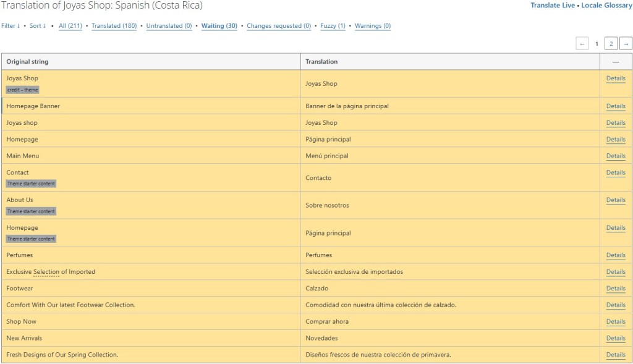Image resolution: width=633 pixels, height=364 pixels.
Task: Show Translated (180) strings
Action: pyautogui.click(x=114, y=26)
